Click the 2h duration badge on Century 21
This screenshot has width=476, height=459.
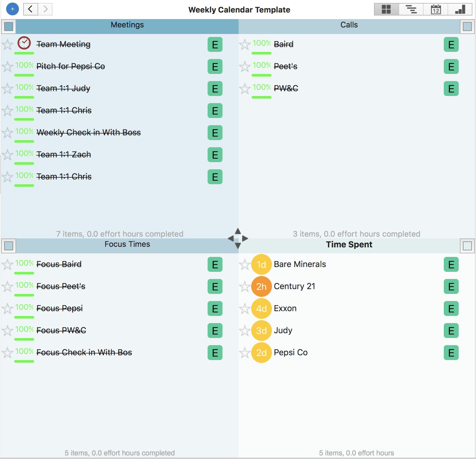[262, 286]
